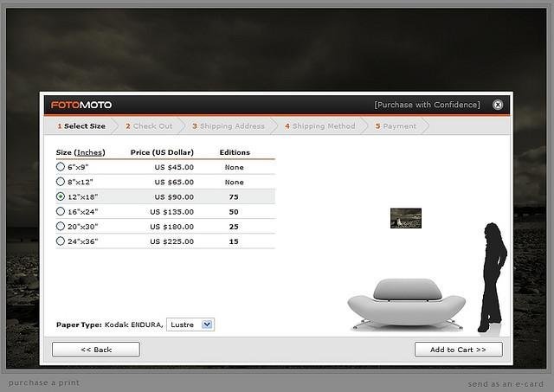Click the send as an e-card link

499,383
